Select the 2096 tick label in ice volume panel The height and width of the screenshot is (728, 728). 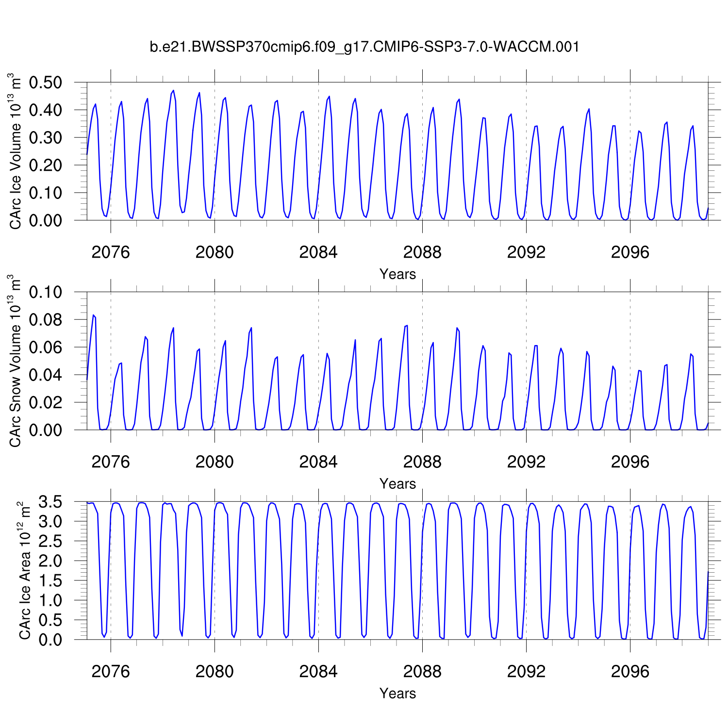pyautogui.click(x=630, y=252)
